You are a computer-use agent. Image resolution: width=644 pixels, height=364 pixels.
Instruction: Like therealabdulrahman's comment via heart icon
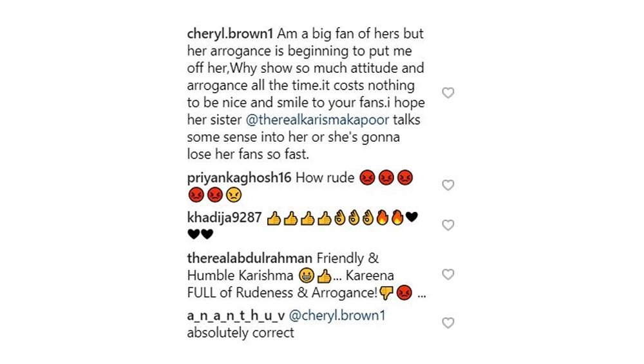(448, 274)
